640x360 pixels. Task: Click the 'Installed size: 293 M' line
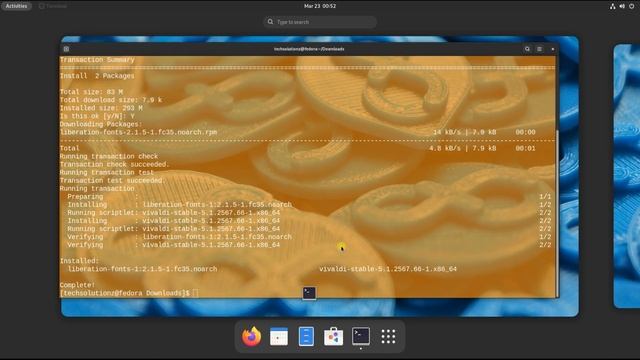tap(101, 108)
